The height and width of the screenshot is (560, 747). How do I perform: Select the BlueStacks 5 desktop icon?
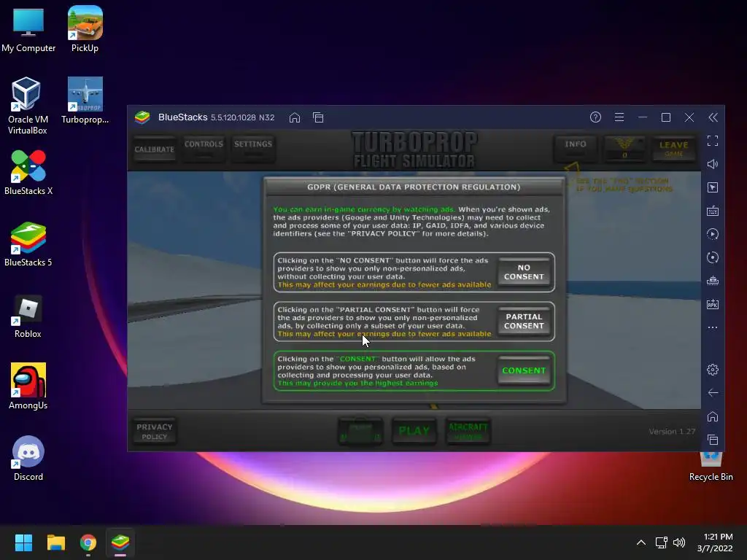tap(28, 244)
